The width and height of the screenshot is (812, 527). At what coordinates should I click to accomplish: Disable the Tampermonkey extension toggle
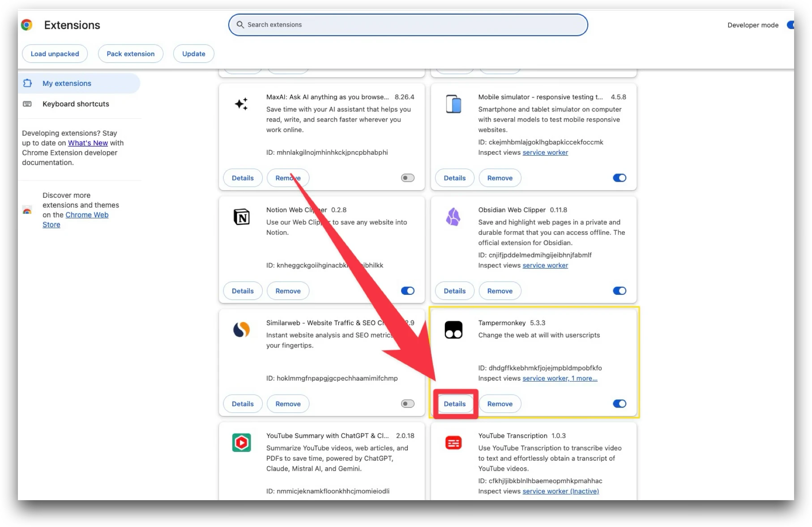pyautogui.click(x=620, y=404)
